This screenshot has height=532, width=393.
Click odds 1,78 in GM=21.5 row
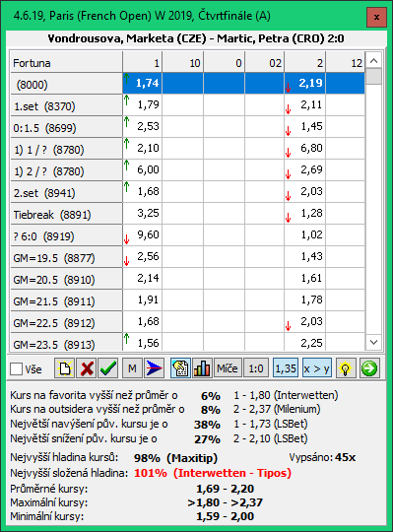tap(304, 300)
